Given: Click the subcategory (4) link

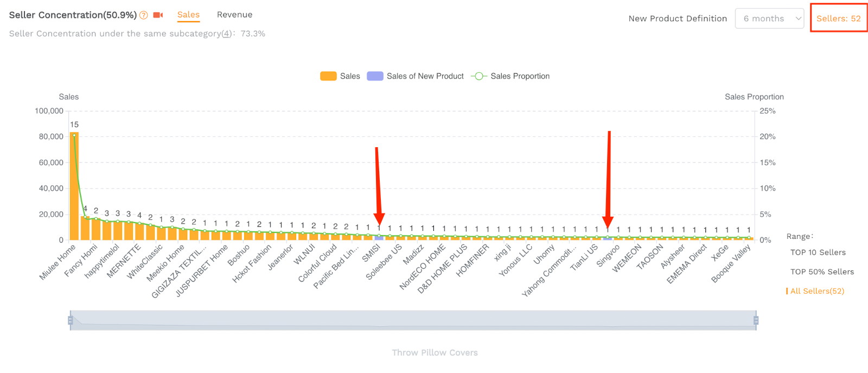Looking at the screenshot, I should [227, 34].
